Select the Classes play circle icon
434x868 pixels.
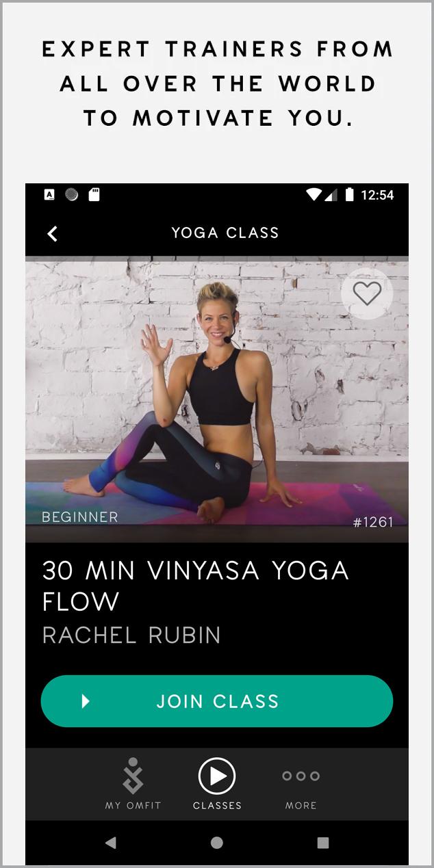[x=217, y=776]
